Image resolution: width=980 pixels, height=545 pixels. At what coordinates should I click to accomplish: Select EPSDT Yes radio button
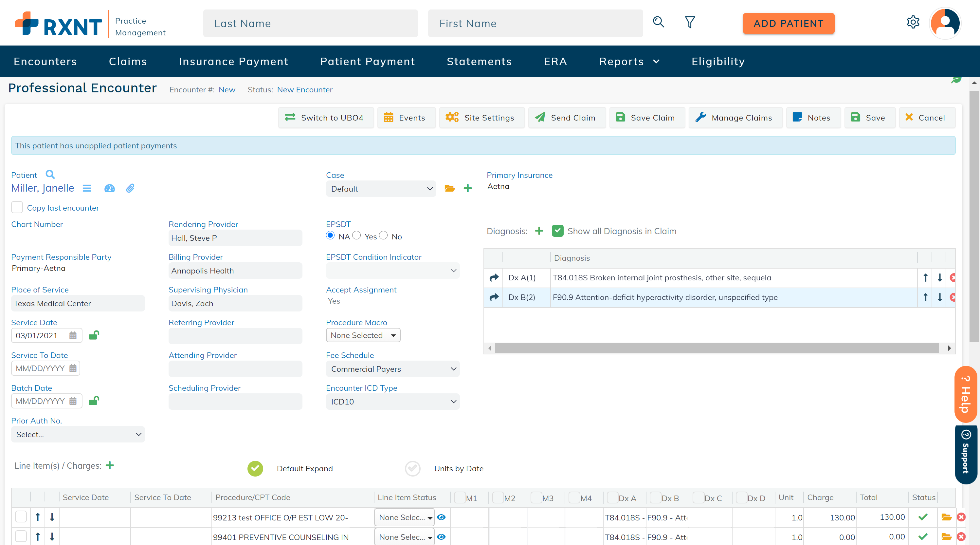click(356, 235)
